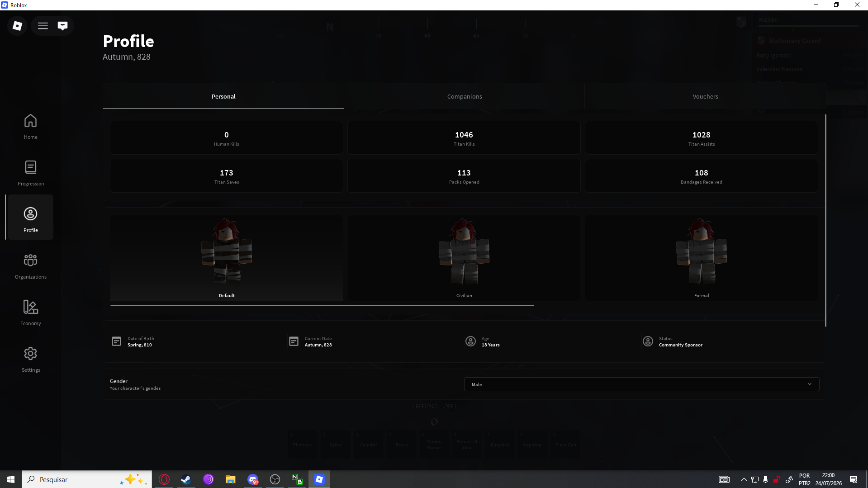Image resolution: width=868 pixels, height=488 pixels.
Task: Open Opera browser from taskbar
Action: click(x=164, y=479)
